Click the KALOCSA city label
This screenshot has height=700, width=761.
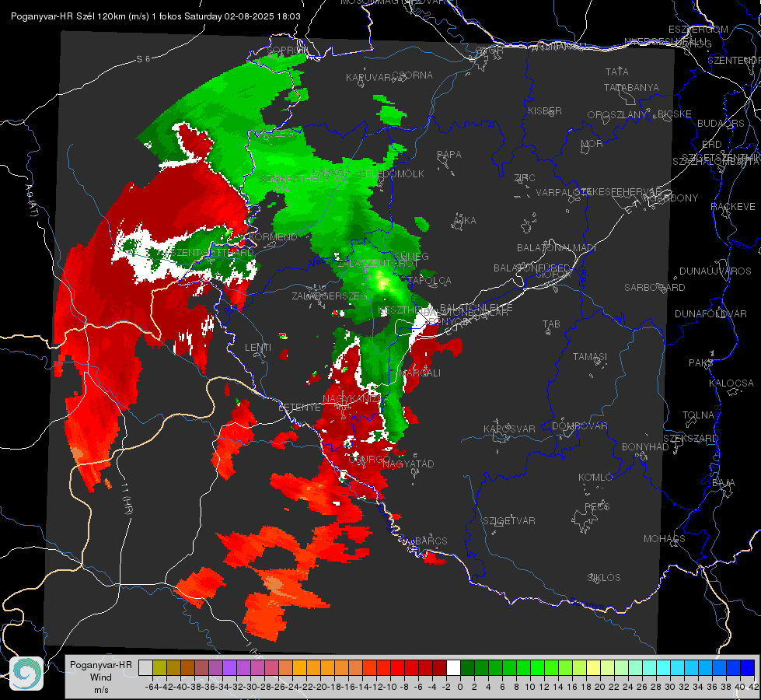tap(731, 383)
